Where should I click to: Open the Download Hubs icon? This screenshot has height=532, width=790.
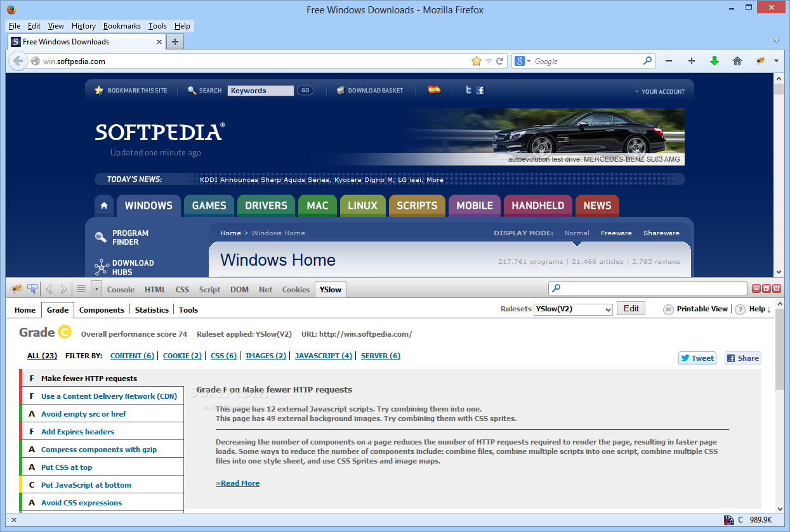(x=102, y=267)
